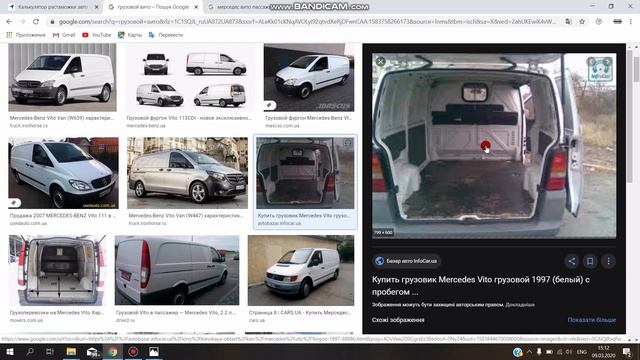Visit the Базар авто InfoCar.ua source
Image resolution: width=640 pixels, height=360 pixels.
406,261
